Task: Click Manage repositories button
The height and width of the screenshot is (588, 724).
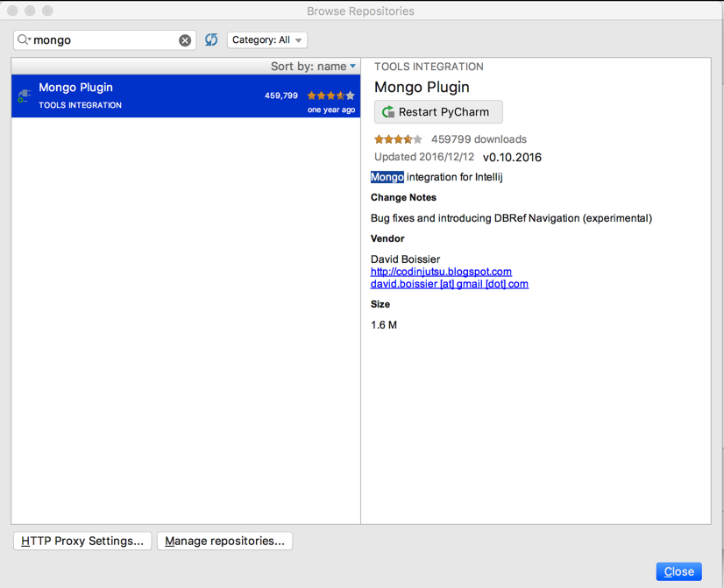Action: coord(224,541)
